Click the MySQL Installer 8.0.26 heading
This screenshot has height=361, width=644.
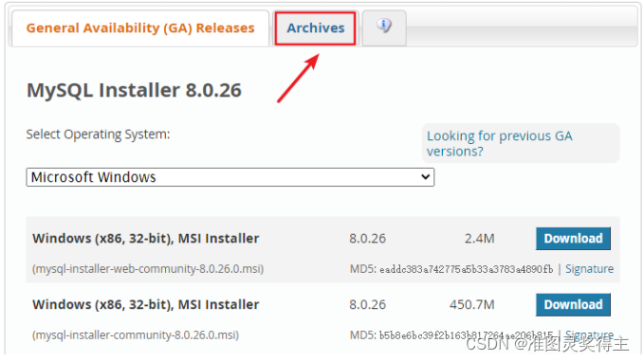click(x=134, y=90)
